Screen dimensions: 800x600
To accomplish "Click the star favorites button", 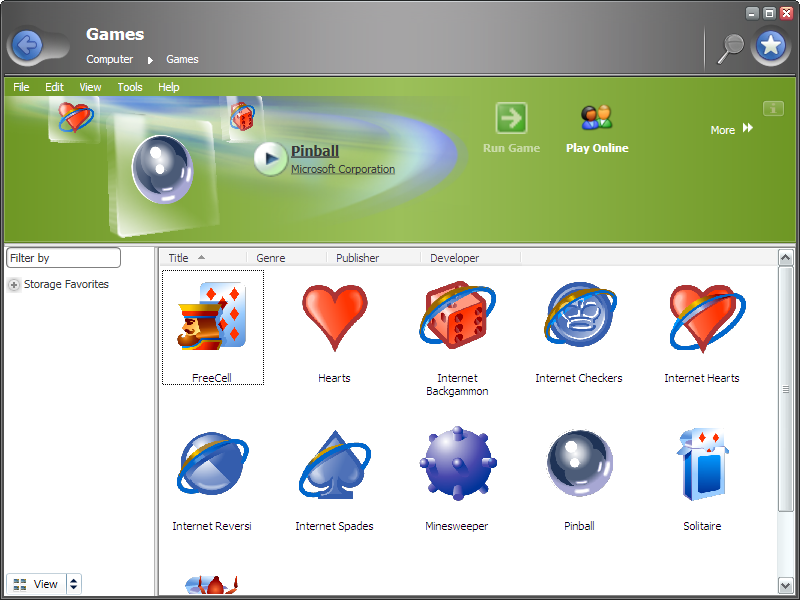I will pyautogui.click(x=770, y=45).
